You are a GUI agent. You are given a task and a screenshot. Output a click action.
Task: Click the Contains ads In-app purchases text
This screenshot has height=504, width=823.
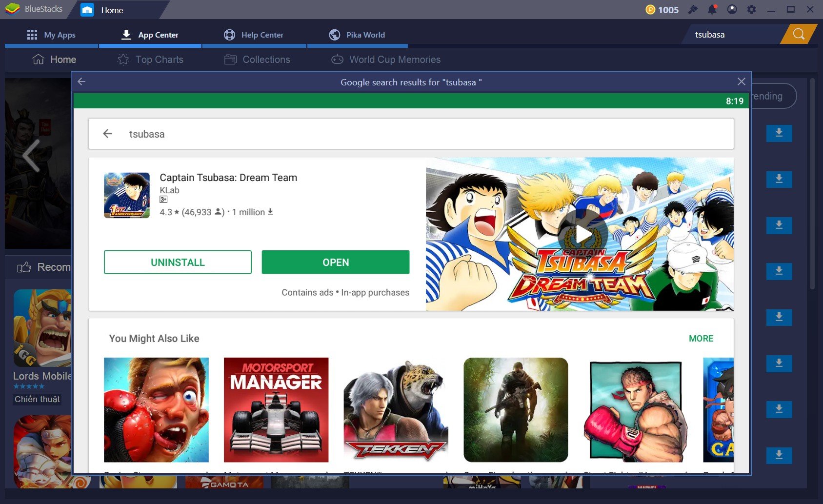tap(345, 292)
